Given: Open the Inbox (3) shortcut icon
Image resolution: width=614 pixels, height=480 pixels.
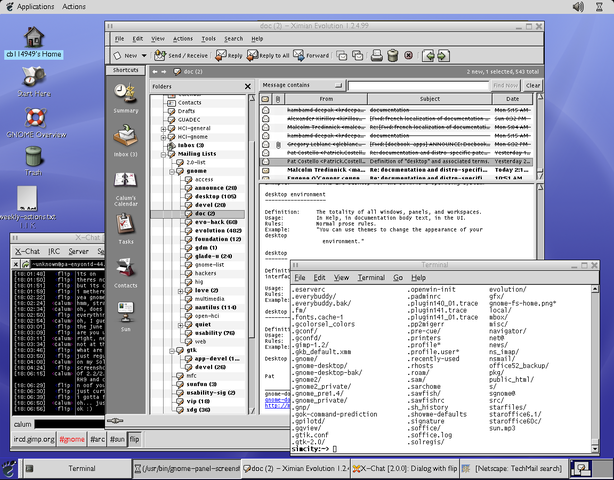Looking at the screenshot, I should point(125,136).
